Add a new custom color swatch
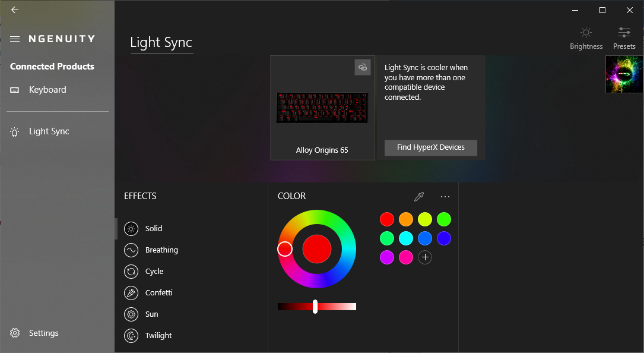The width and height of the screenshot is (644, 353). [x=424, y=257]
